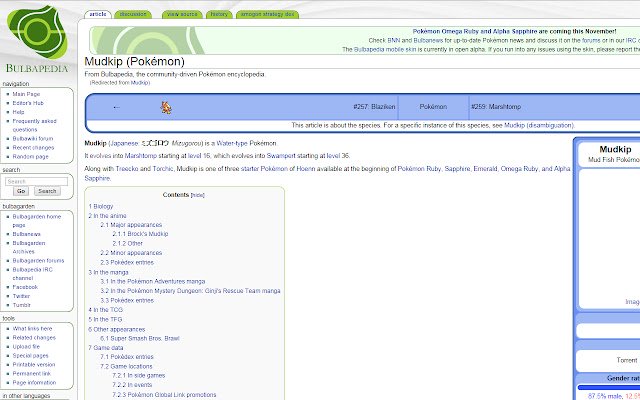
Task: Open Special pages tool
Action: (30, 356)
